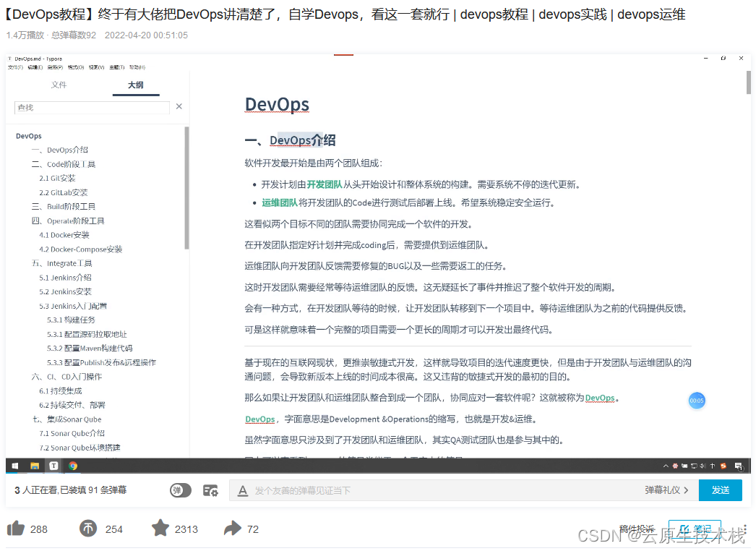Image resolution: width=756 pixels, height=551 pixels.
Task: Click the outline panel scrollbar
Action: pos(186,188)
